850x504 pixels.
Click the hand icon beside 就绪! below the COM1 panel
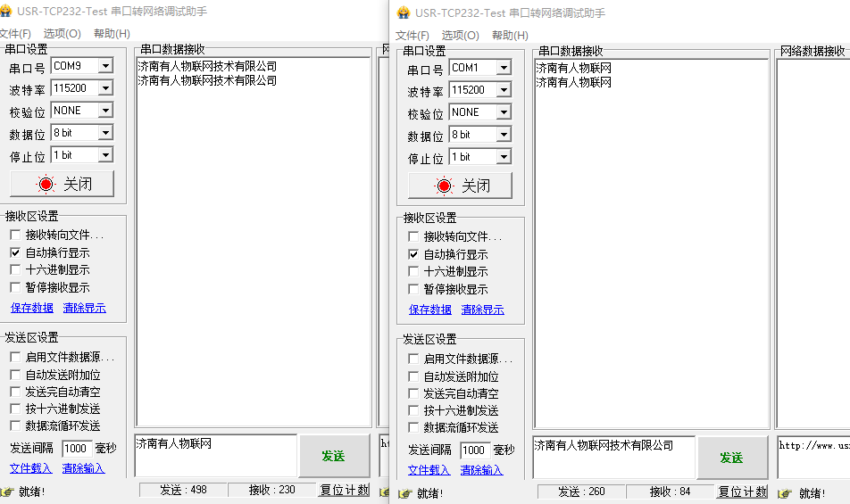coord(405,493)
